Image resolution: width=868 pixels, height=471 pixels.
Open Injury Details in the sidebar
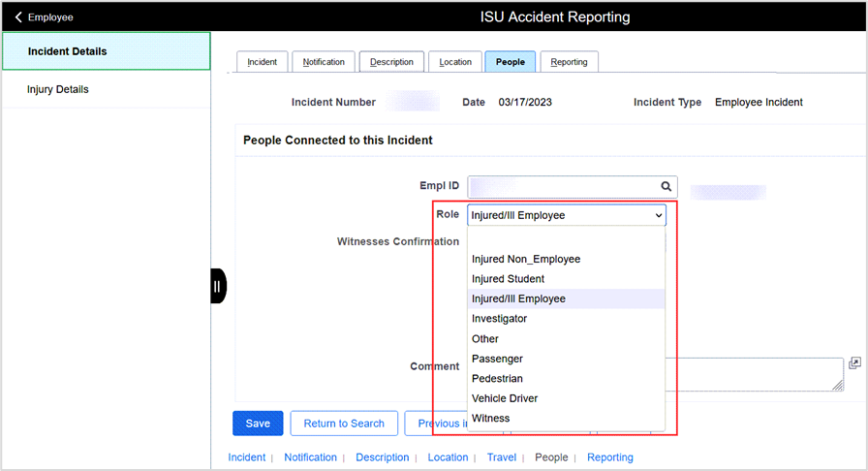point(107,89)
